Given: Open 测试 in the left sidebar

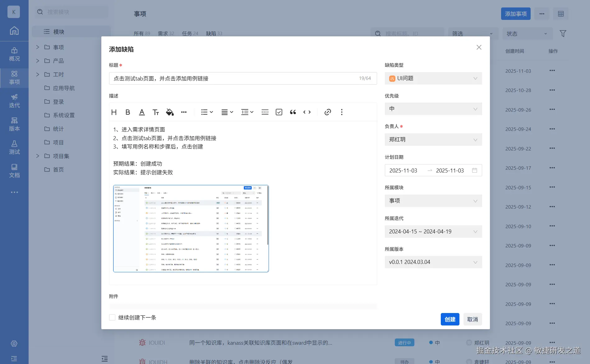Looking at the screenshot, I should [14, 148].
